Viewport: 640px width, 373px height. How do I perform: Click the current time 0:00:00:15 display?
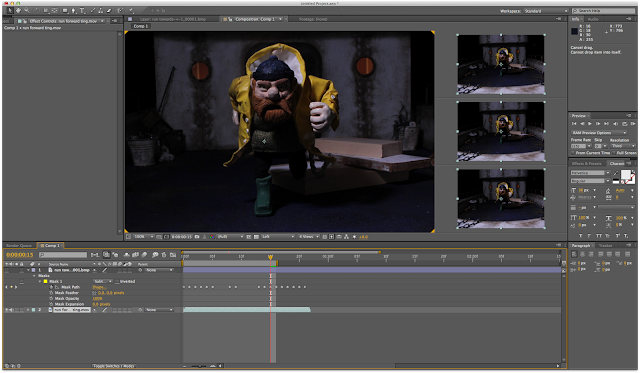[x=20, y=255]
